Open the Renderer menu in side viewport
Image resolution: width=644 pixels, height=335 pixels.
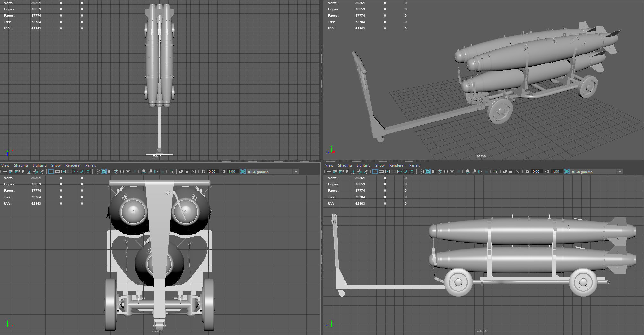click(397, 165)
